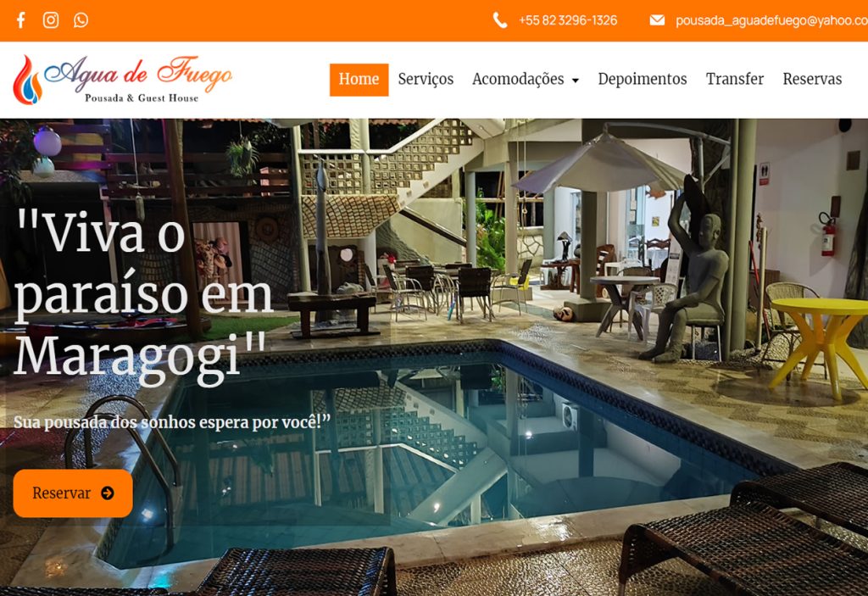Viewport: 868px width, 596px height.
Task: Open the Reservas menu item
Action: [x=812, y=79]
